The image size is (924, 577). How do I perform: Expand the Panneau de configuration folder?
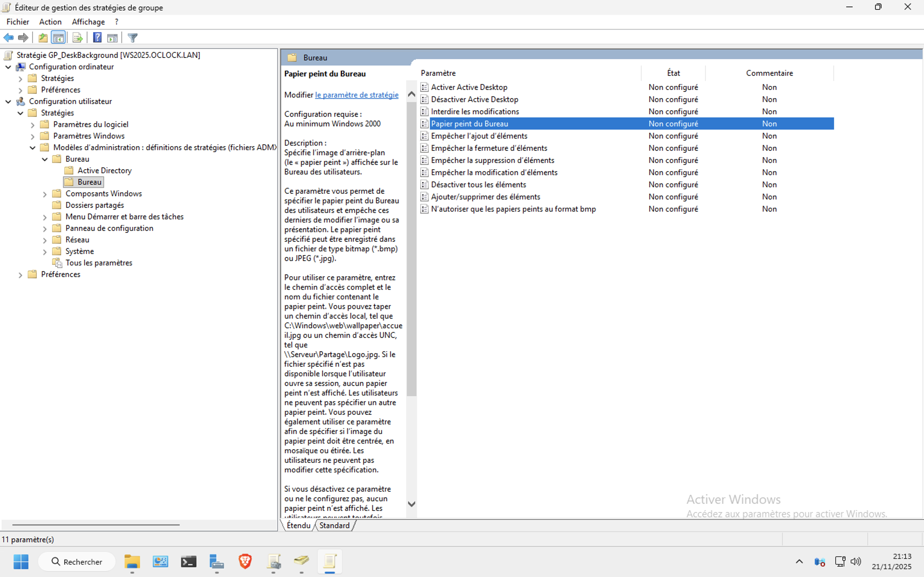click(45, 229)
